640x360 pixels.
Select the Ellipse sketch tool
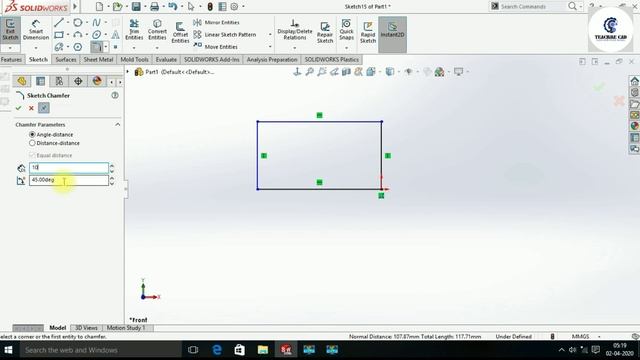pos(96,35)
